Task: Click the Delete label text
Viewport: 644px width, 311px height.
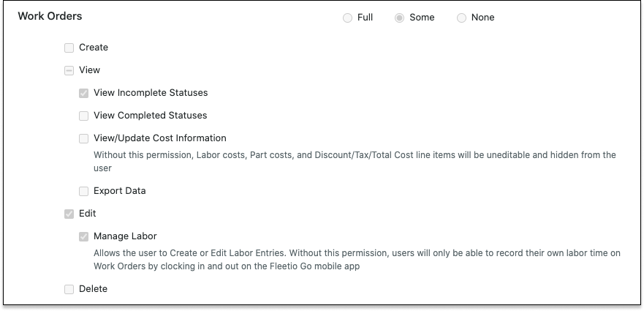Action: pos(94,289)
